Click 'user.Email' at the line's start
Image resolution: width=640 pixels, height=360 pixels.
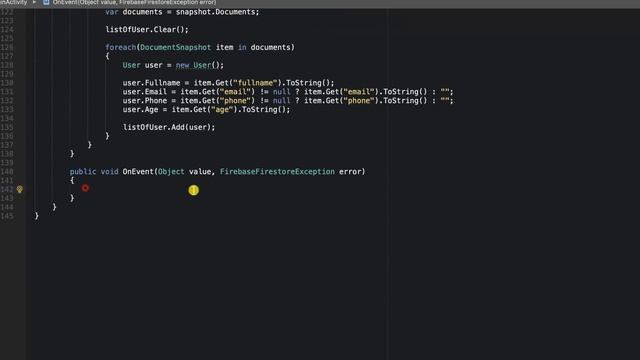144,92
